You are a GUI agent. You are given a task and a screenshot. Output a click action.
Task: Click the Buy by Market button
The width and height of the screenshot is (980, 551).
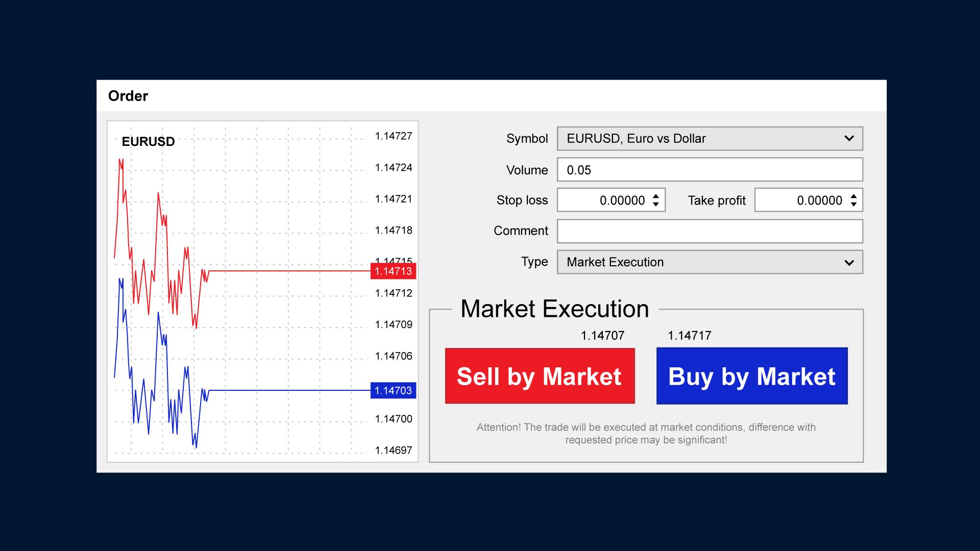[x=751, y=376]
